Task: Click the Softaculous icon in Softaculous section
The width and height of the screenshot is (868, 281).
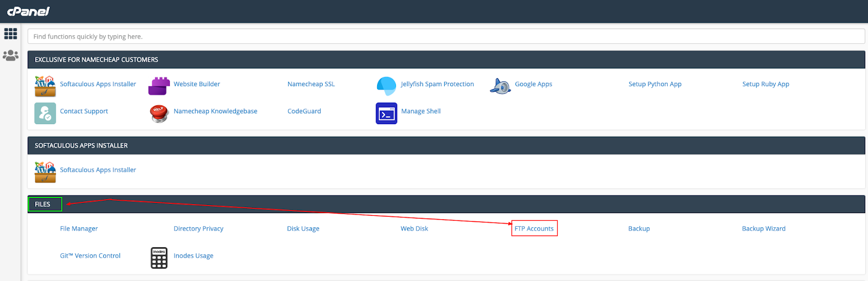Action: [x=45, y=171]
